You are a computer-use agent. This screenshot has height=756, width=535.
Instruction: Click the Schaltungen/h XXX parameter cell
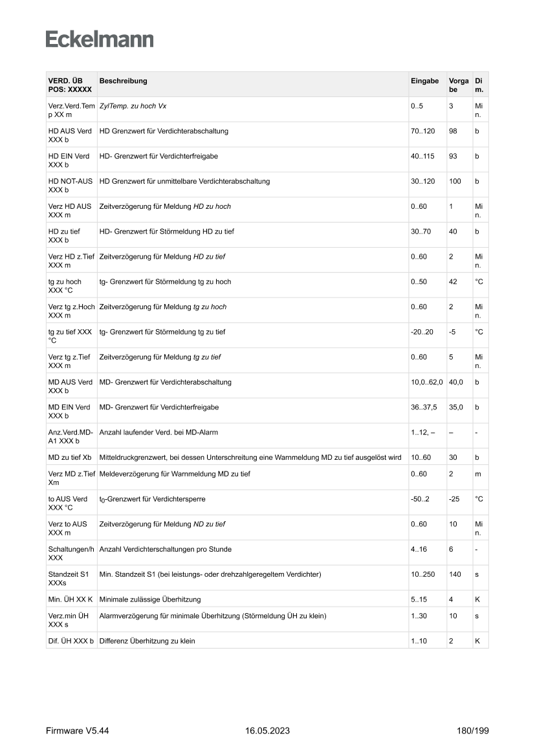pyautogui.click(x=71, y=554)
